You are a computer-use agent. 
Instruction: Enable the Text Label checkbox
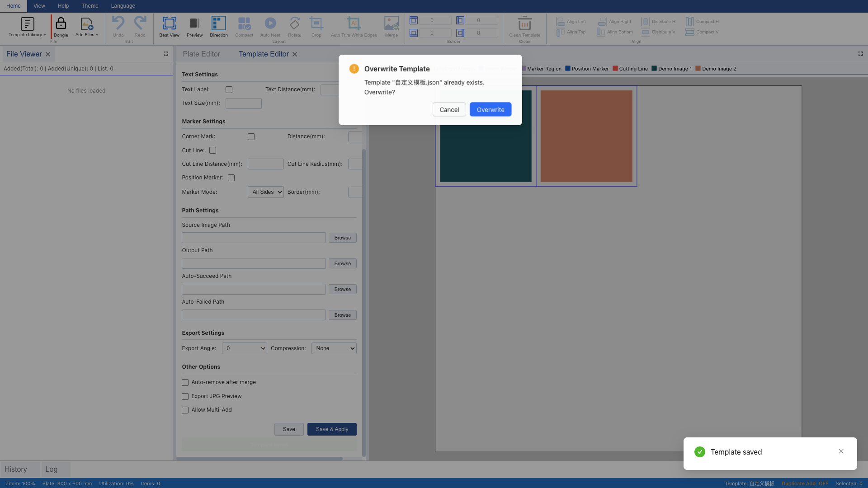(x=229, y=90)
